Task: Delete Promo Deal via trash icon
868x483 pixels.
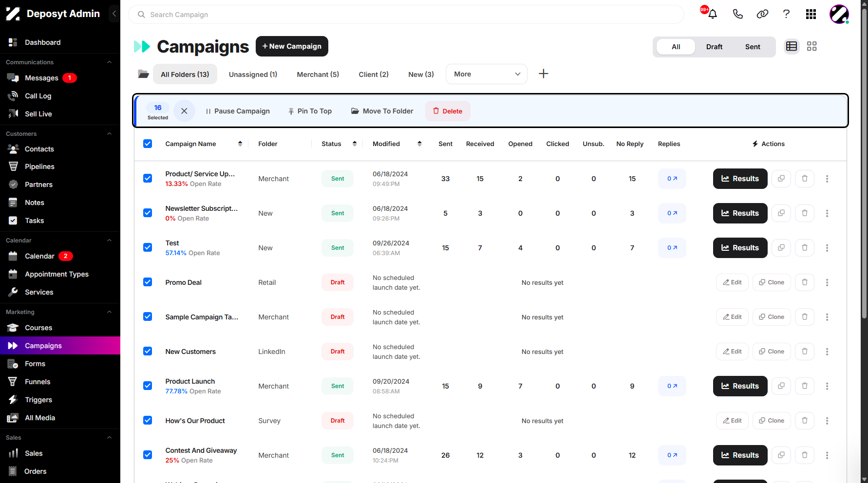Action: tap(805, 282)
